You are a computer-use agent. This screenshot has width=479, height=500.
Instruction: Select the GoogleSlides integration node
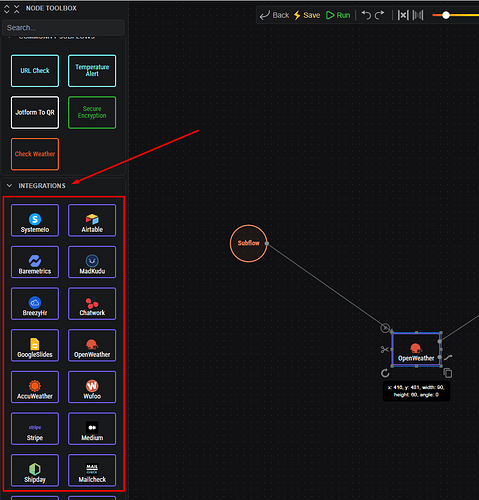(x=35, y=345)
